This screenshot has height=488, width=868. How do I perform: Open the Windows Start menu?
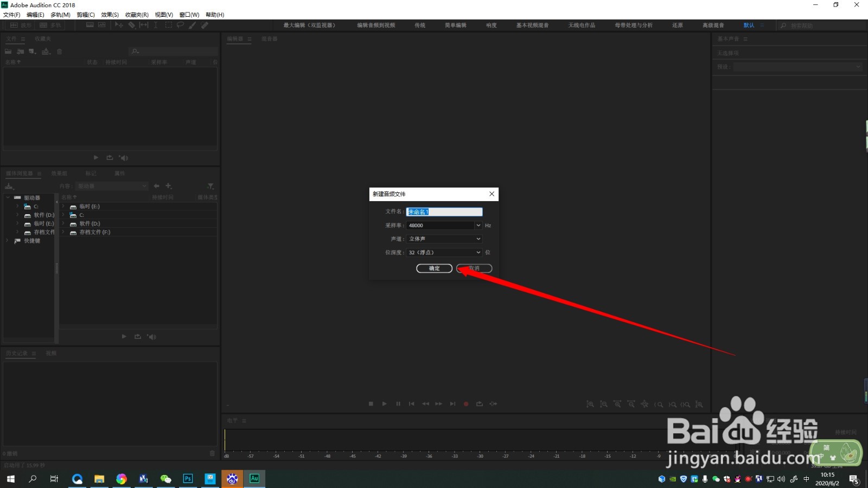(11, 479)
